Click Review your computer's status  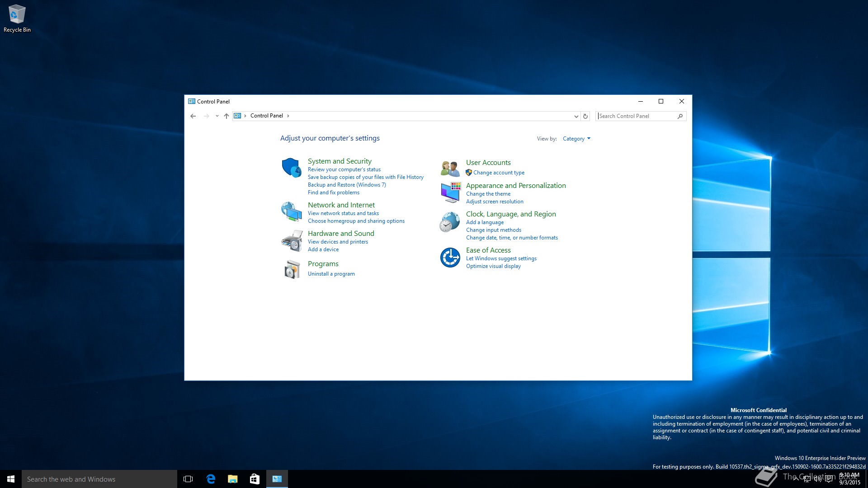tap(344, 169)
